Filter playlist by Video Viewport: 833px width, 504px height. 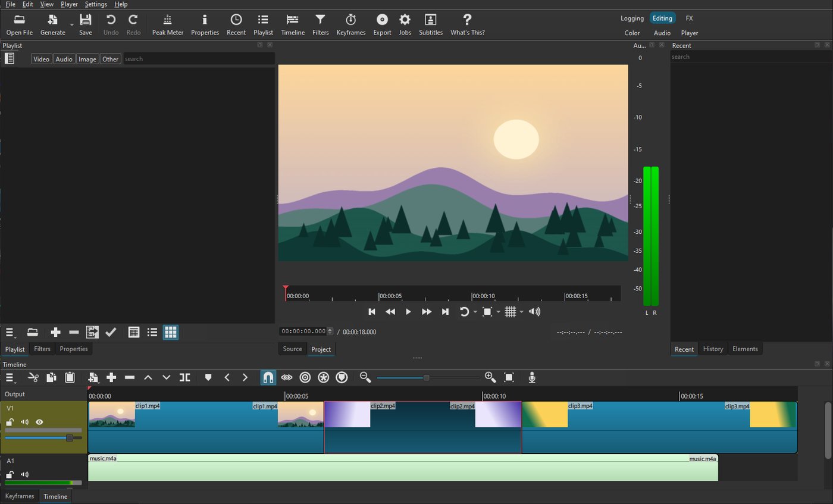41,59
